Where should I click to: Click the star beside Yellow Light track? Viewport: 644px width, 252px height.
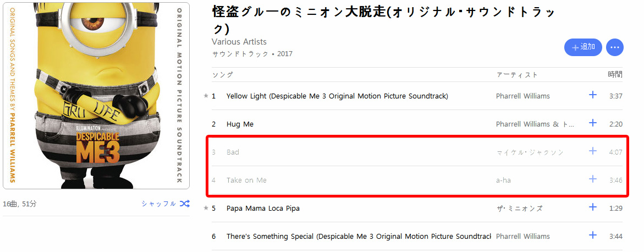pos(206,96)
